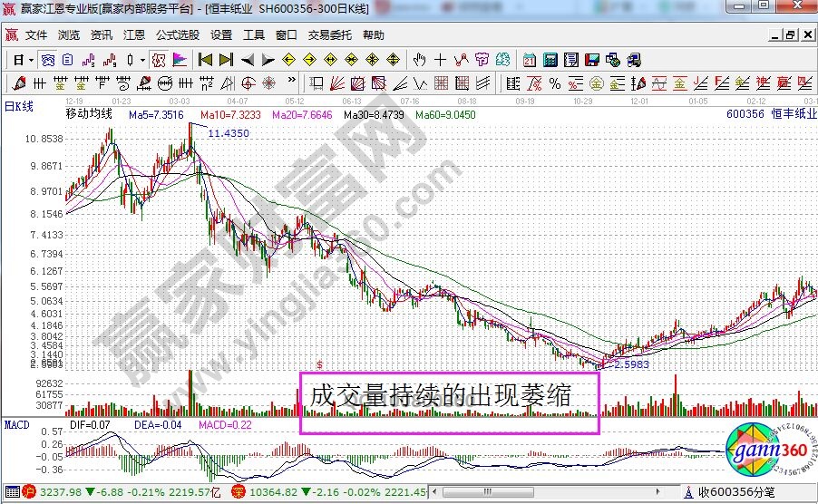This screenshot has height=504, width=818.
Task: Open the calculator tool icon
Action: (x=550, y=60)
